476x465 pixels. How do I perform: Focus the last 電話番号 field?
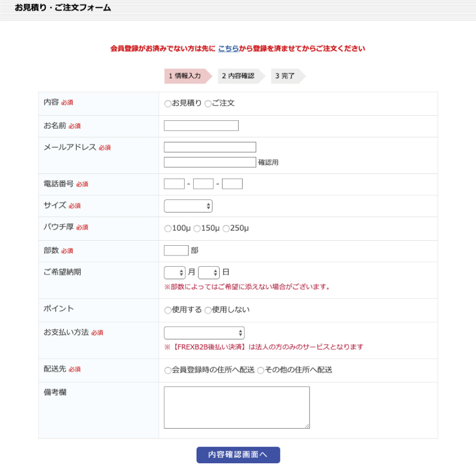pos(232,184)
